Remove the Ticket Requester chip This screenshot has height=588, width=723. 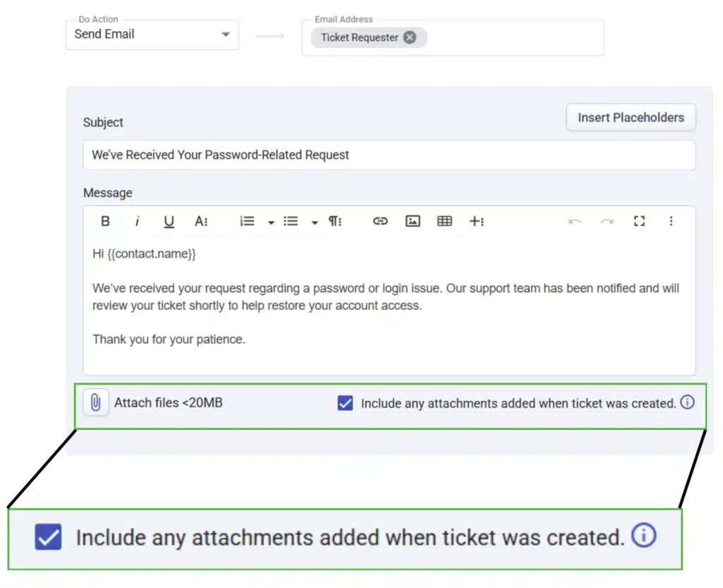click(410, 37)
